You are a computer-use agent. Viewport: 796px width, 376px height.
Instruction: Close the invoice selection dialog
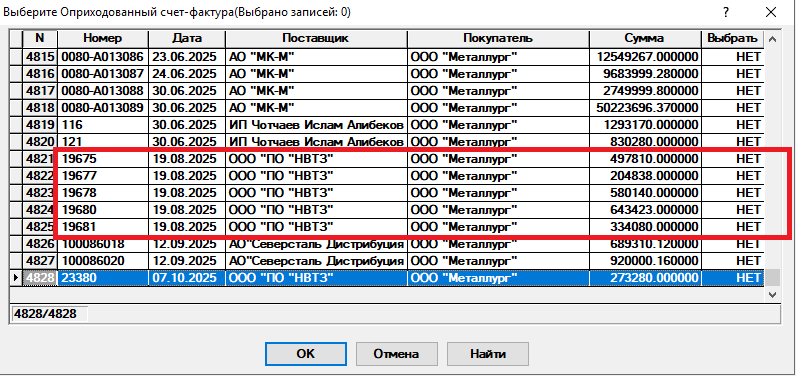(x=771, y=12)
